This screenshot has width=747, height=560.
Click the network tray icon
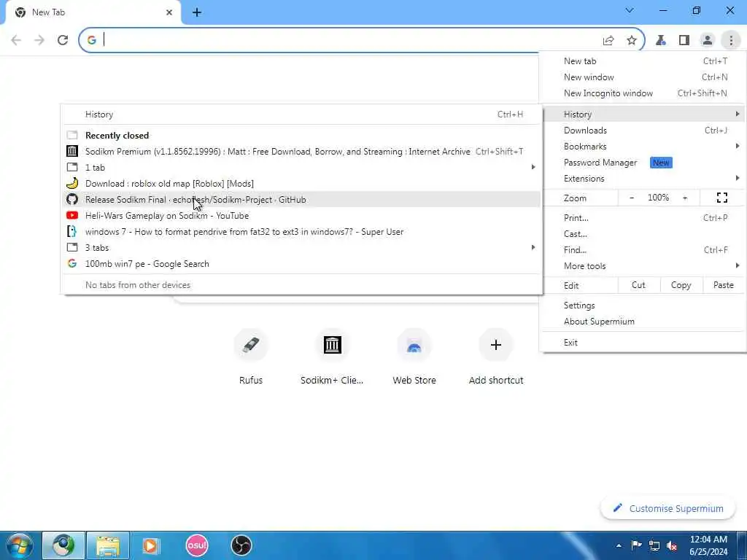coord(654,545)
